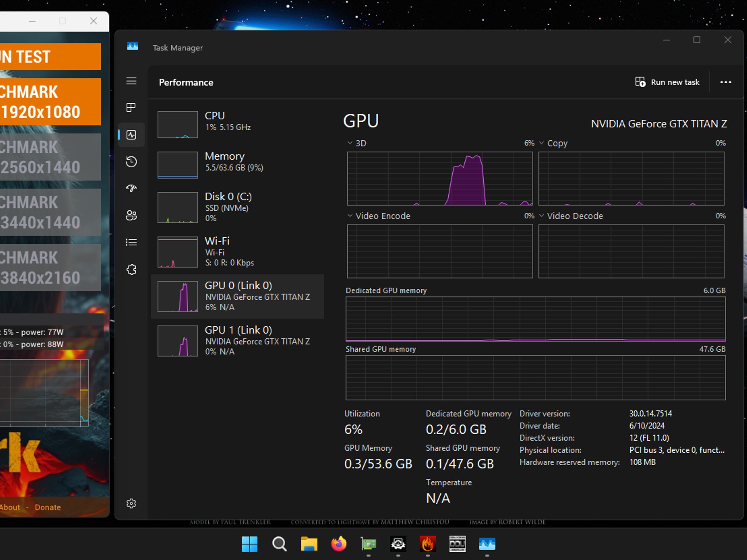This screenshot has width=747, height=560.
Task: Click the 6/10/2024 driver date value
Action: coord(647,425)
